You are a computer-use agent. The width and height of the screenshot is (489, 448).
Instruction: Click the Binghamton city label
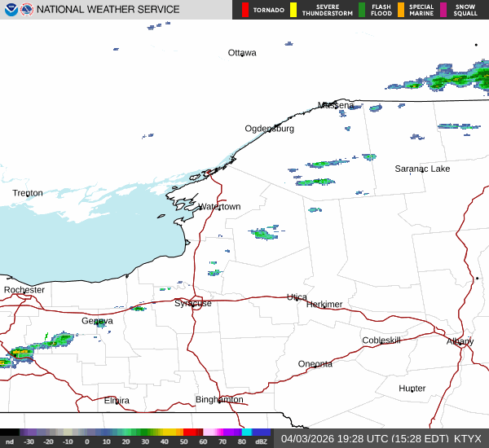219,399
